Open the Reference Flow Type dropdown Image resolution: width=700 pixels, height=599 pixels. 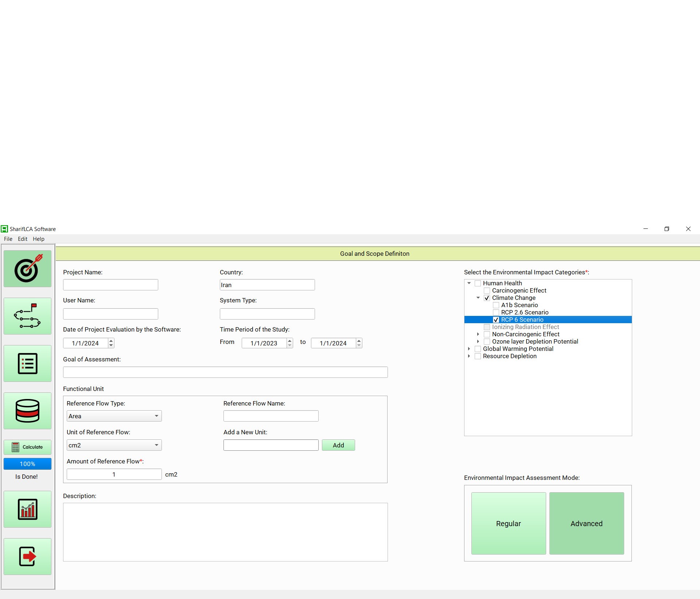coord(114,416)
